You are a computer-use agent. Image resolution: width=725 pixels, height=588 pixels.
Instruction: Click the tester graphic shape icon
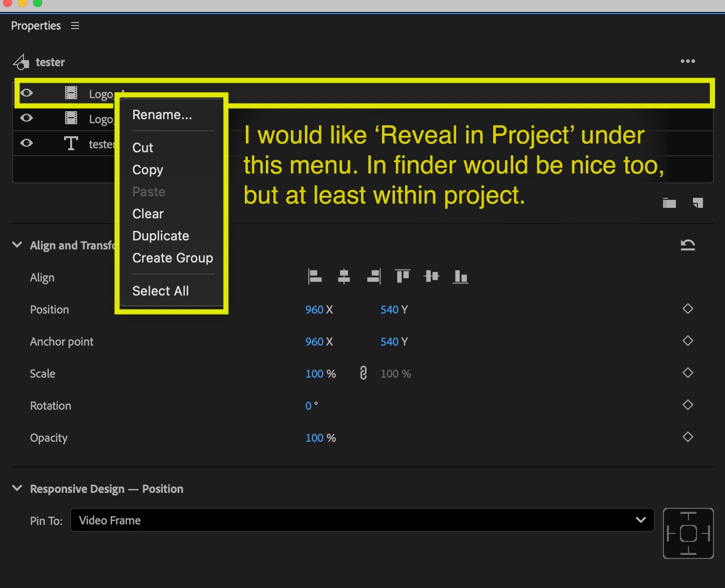[x=21, y=62]
